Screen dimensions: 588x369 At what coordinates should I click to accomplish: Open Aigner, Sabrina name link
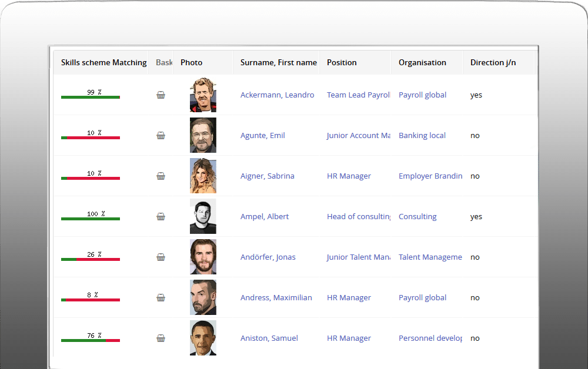click(268, 176)
